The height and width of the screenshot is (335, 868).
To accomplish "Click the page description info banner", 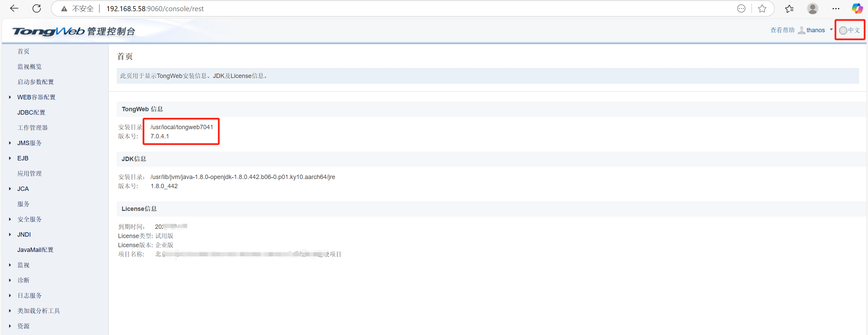I will coord(488,76).
